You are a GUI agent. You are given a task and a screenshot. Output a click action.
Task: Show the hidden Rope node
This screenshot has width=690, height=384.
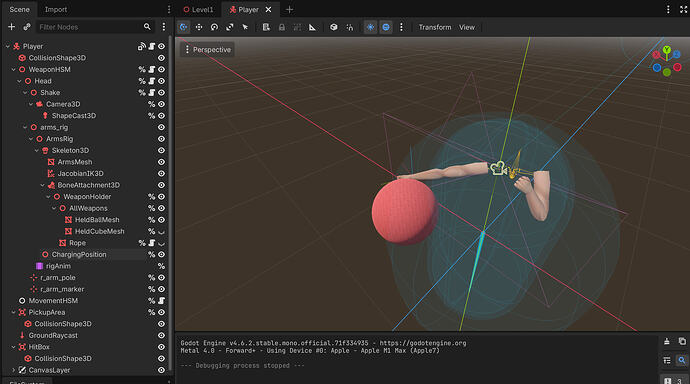tap(161, 243)
